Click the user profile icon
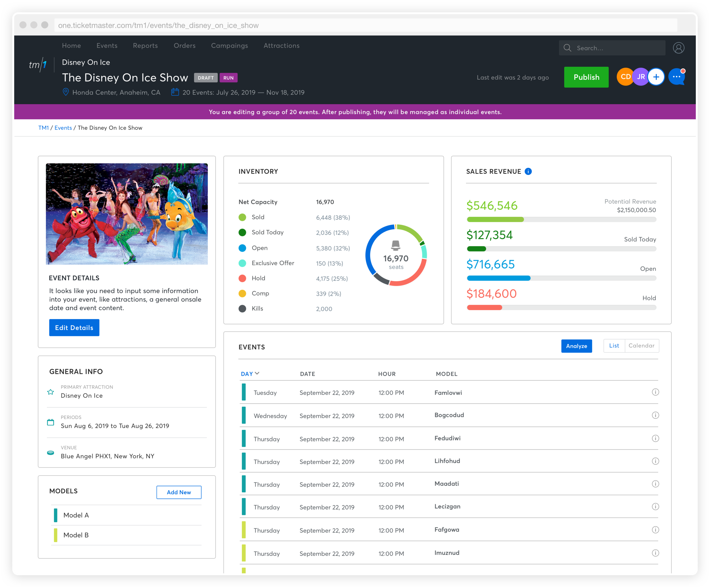The image size is (710, 588). point(678,48)
